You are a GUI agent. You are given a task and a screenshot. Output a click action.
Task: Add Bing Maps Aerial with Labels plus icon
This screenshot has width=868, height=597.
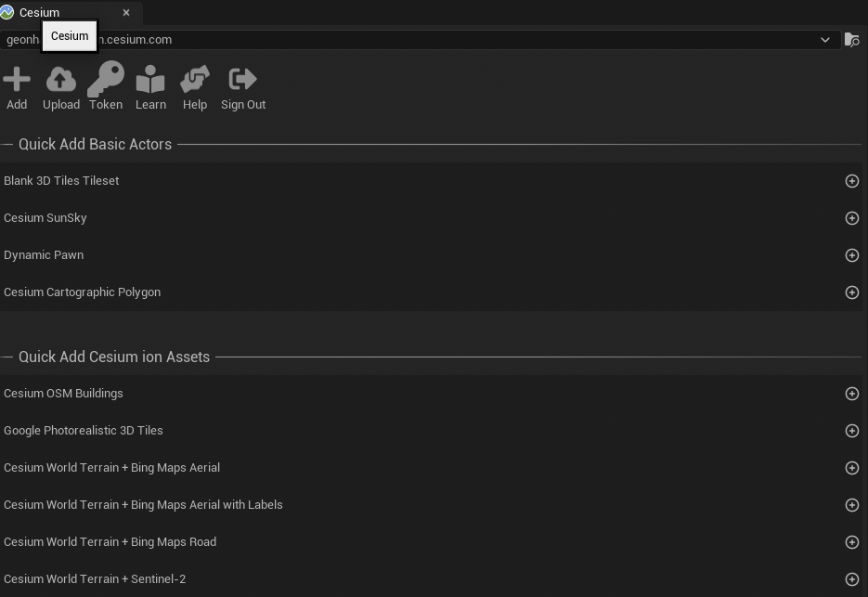click(x=852, y=505)
